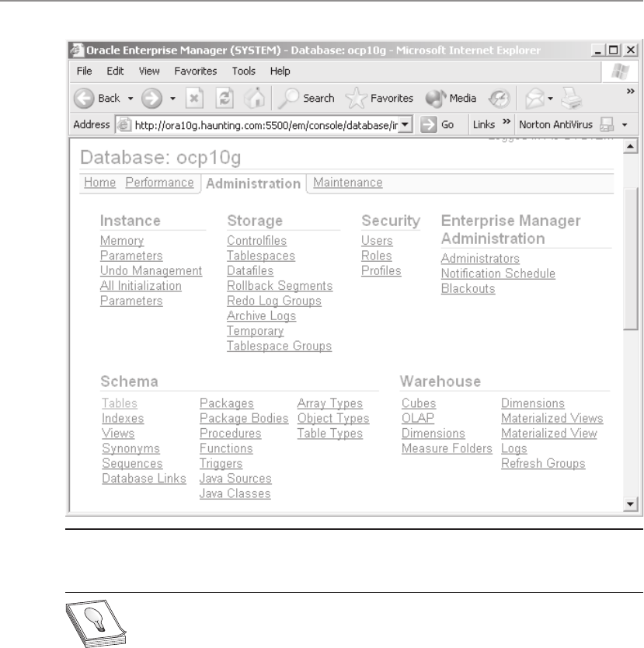Click the scrollbar up arrow
Image resolution: width=644 pixels, height=648 pixels.
point(630,146)
